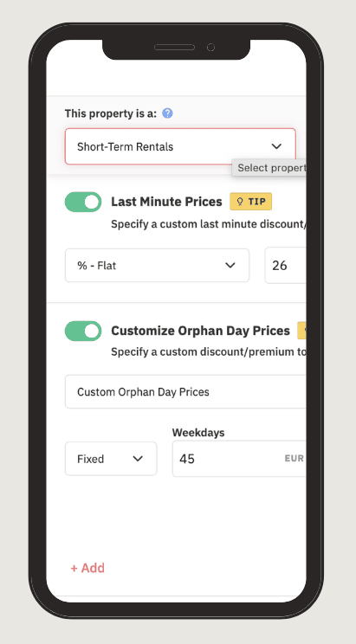
Task: Click the Select property tooltip label
Action: coord(269,168)
